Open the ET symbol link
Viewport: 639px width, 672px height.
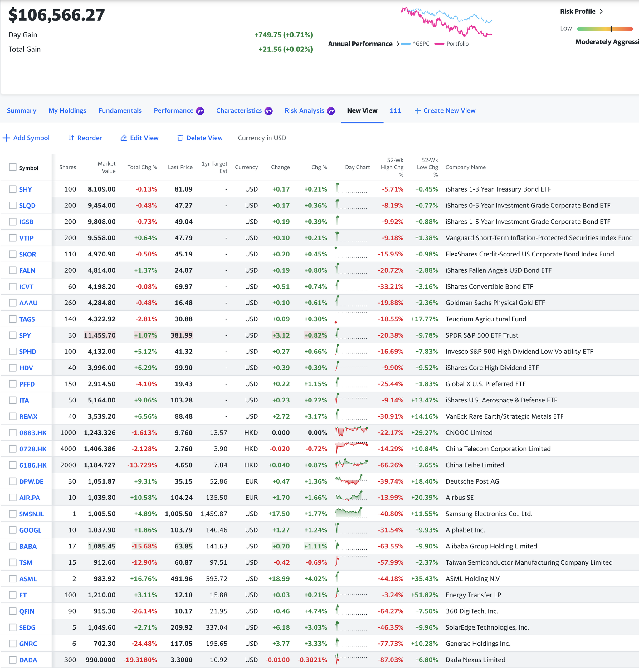[23, 595]
